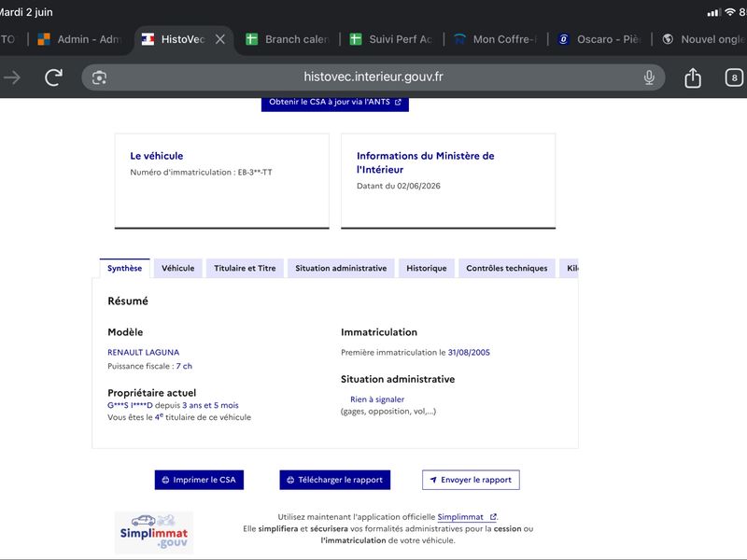Image resolution: width=747 pixels, height=560 pixels.
Task: Click the Le véhicule card heading
Action: pyautogui.click(x=156, y=156)
